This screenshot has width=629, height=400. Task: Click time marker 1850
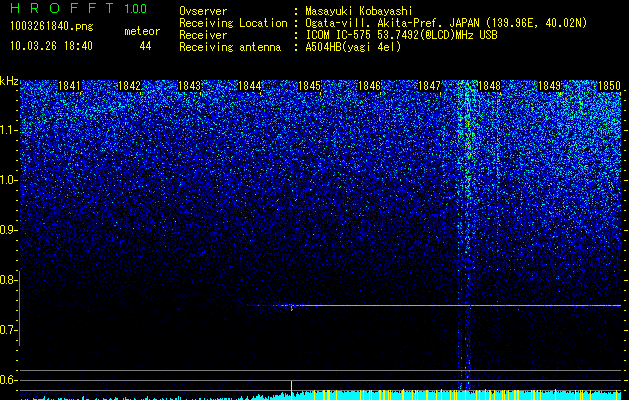tap(609, 86)
